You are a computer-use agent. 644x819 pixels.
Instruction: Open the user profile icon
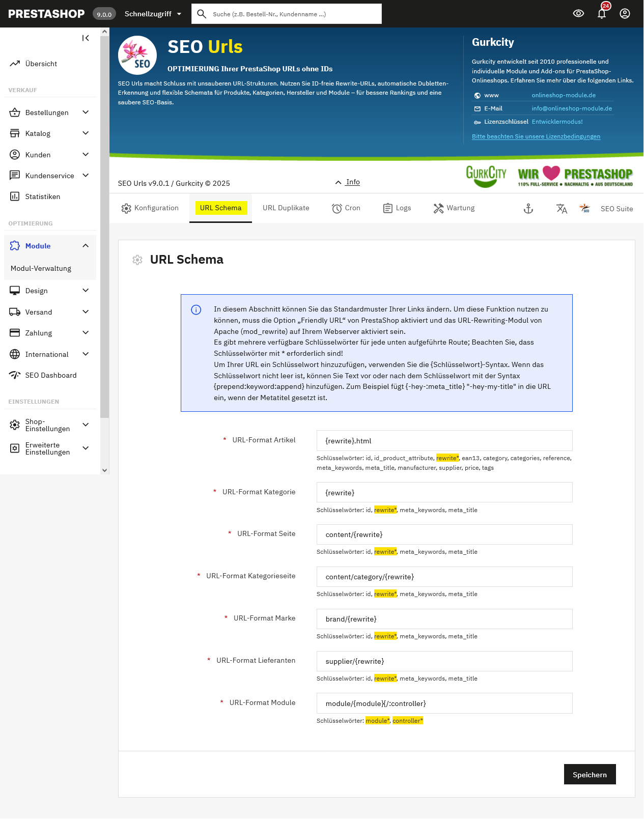[x=625, y=14]
